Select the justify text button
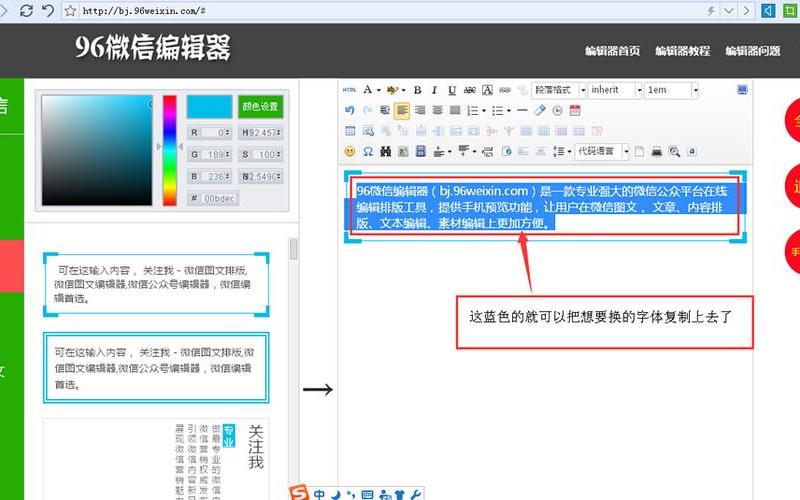The width and height of the screenshot is (800, 500). (x=455, y=110)
